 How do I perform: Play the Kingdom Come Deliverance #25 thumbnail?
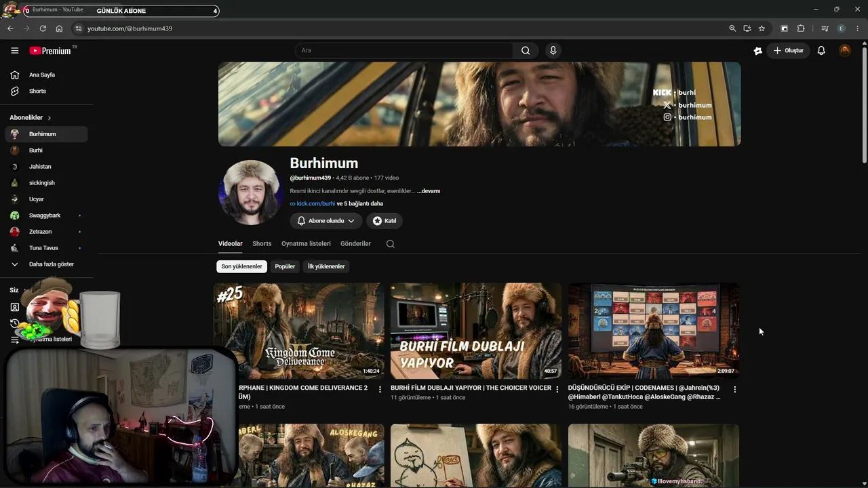[298, 331]
